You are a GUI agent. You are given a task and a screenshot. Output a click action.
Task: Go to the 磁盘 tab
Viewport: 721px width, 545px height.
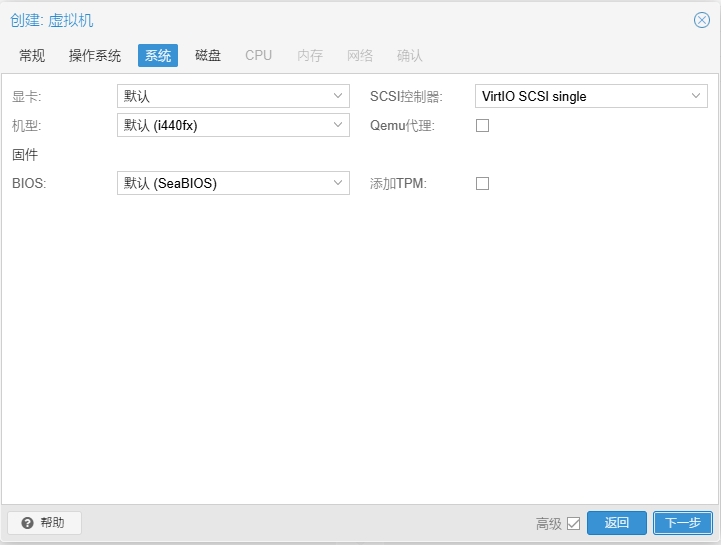[x=208, y=55]
